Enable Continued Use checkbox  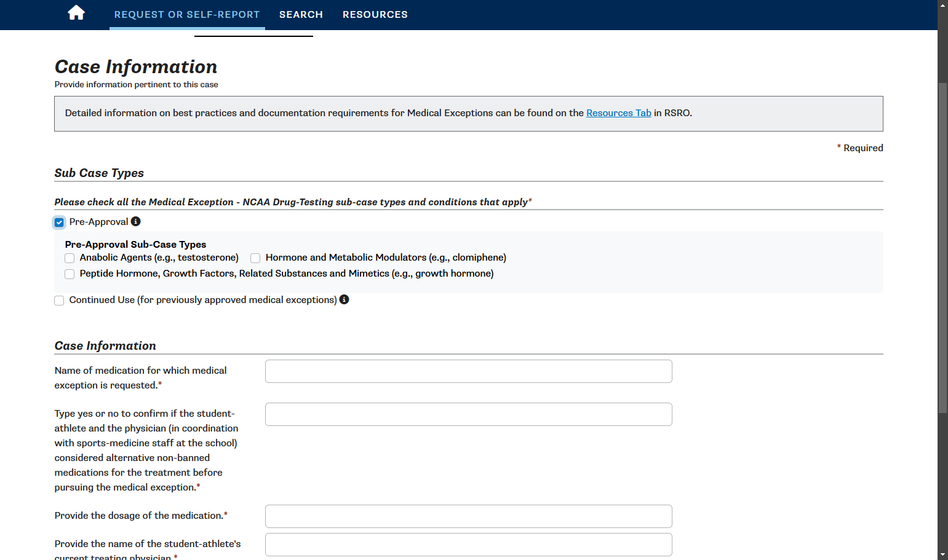tap(59, 301)
